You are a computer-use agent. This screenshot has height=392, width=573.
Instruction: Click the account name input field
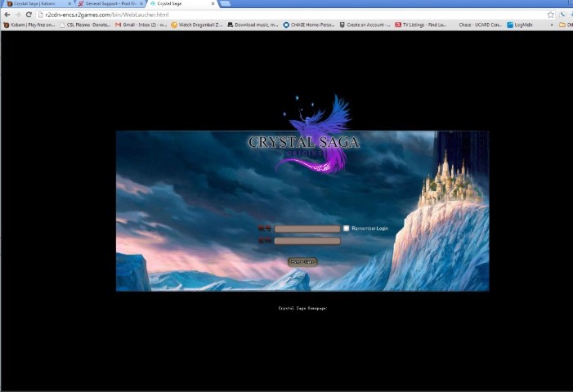click(307, 229)
